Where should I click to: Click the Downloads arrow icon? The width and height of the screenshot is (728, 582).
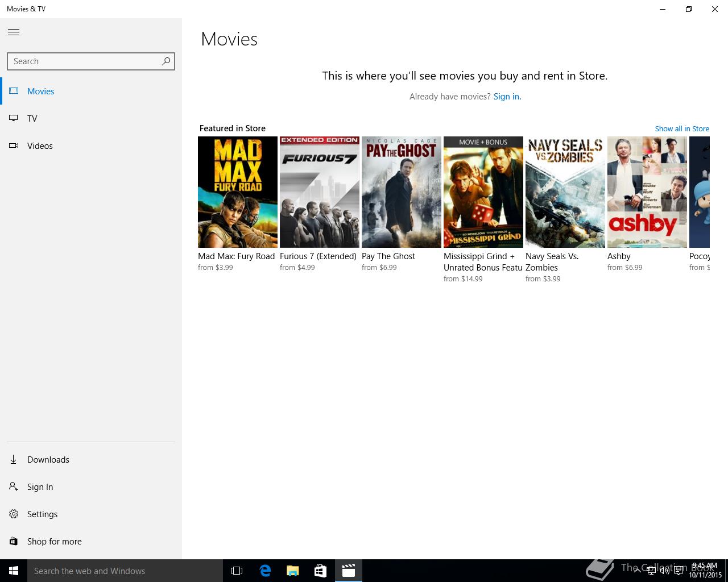coord(14,459)
